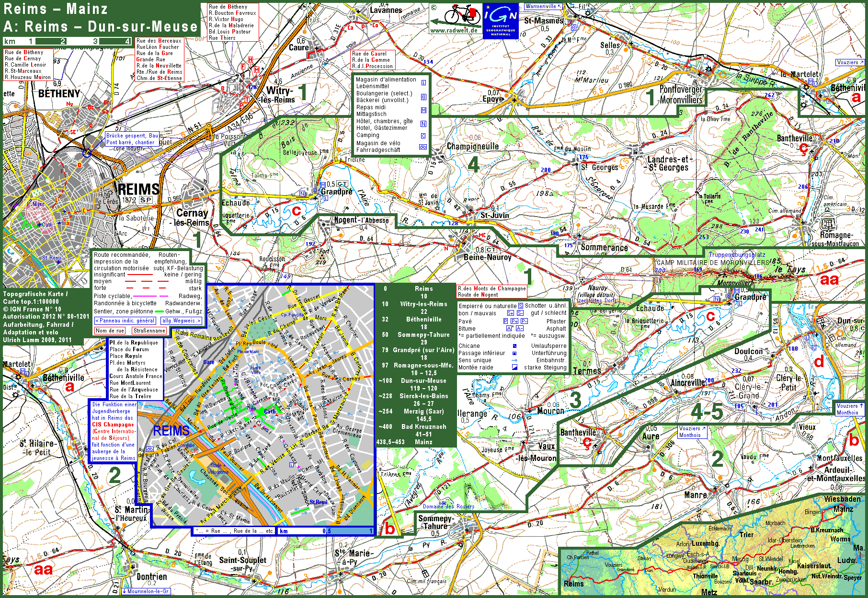Screen dimensions: 868x598
Task: Open the www.radweit.de website link
Action: [x=454, y=31]
